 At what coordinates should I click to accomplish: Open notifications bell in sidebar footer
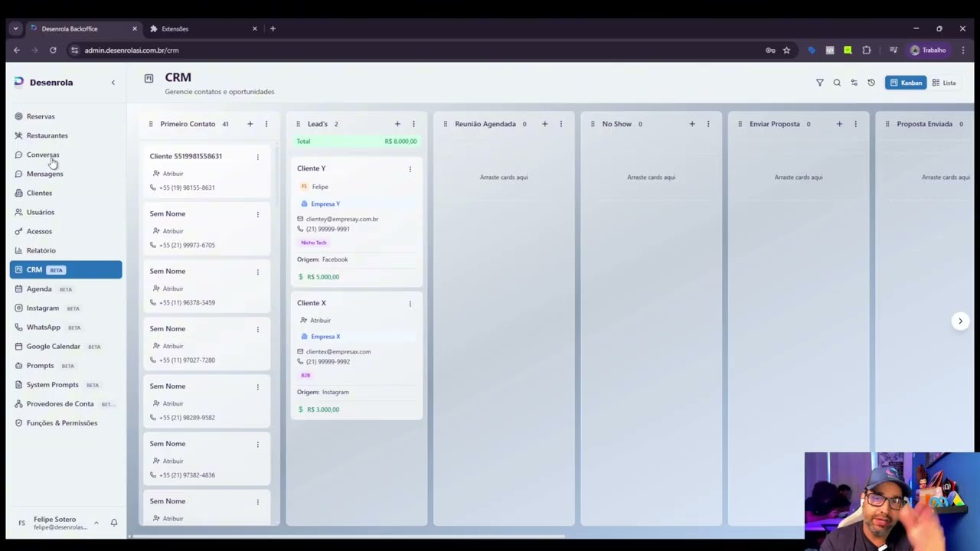[113, 523]
